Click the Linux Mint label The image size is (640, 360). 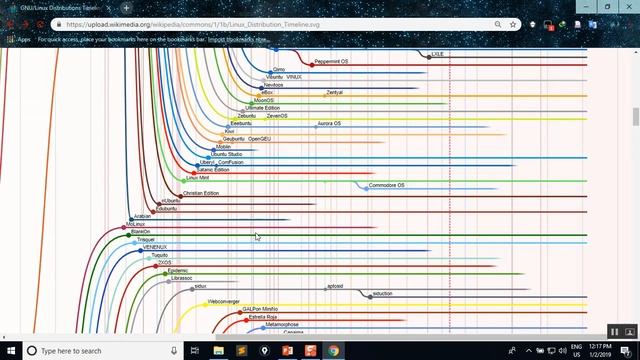click(x=198, y=178)
